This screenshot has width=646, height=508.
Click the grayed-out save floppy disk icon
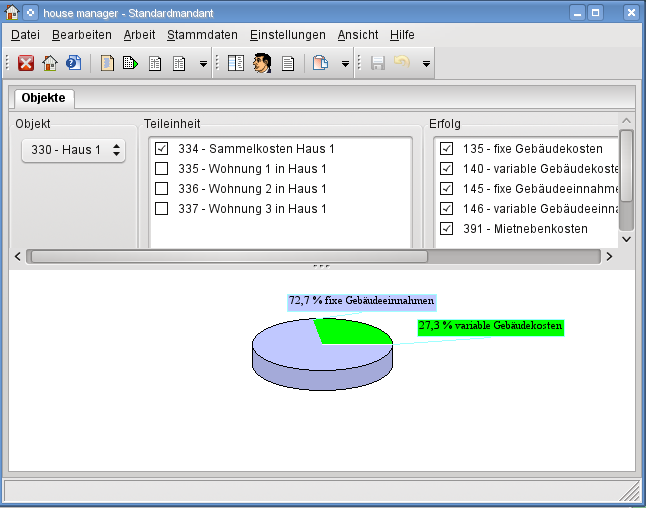(x=378, y=63)
